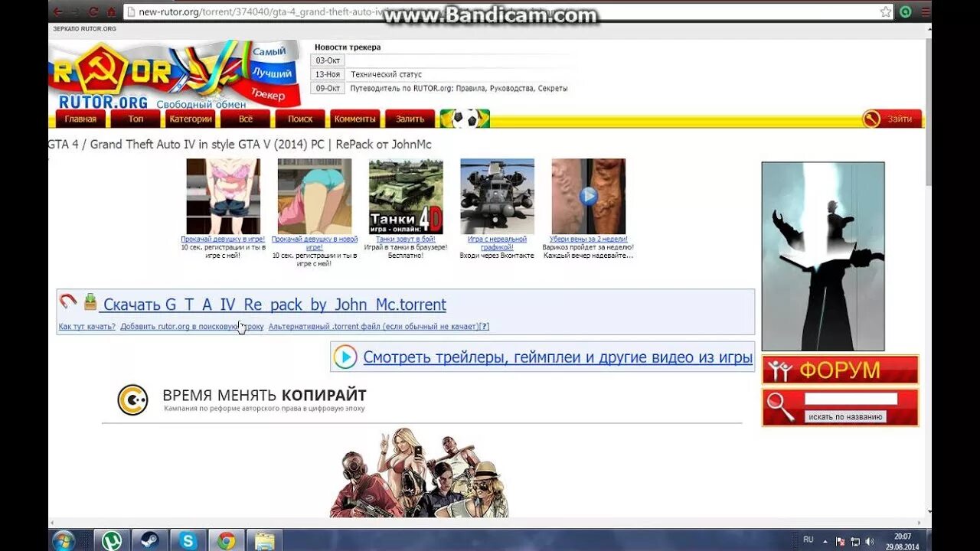980x551 pixels.
Task: Click the copyright campaign circle logo
Action: [132, 399]
